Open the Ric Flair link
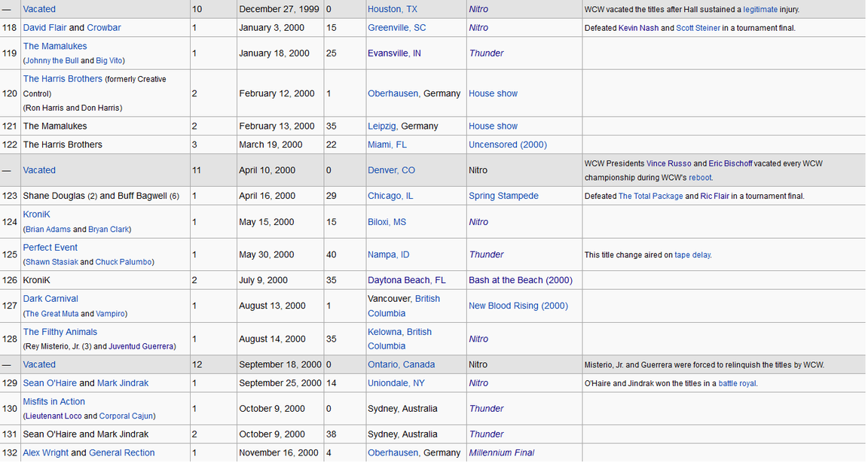 tap(714, 196)
